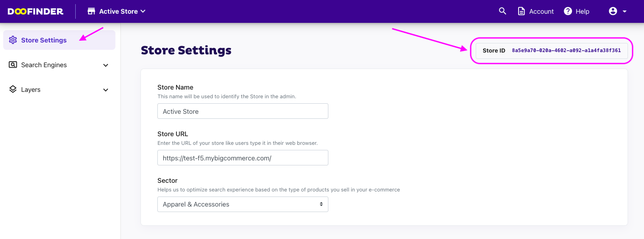Click the Store Name input field

point(243,111)
